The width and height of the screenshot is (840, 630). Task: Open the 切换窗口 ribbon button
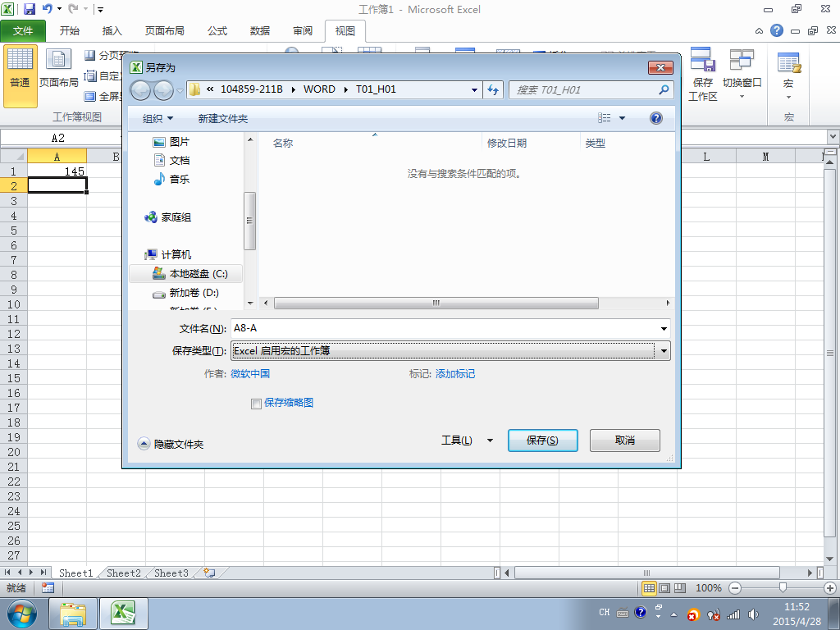point(742,74)
